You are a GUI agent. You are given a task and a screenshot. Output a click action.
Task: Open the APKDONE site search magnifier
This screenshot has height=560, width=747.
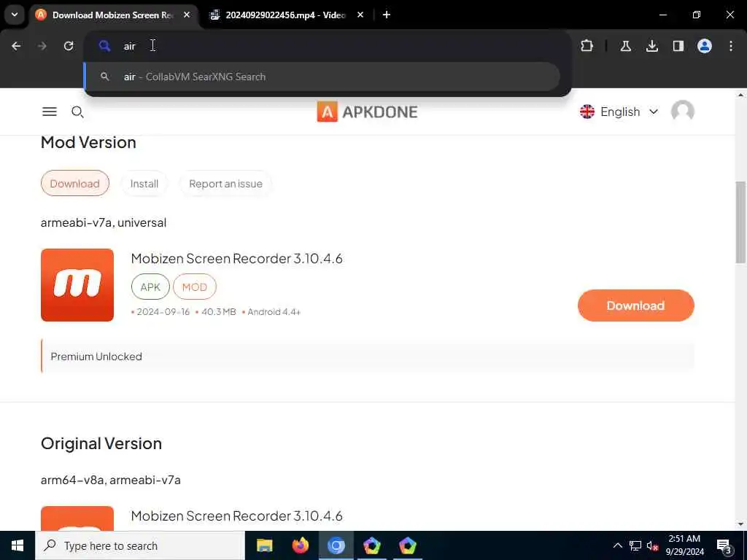point(77,112)
